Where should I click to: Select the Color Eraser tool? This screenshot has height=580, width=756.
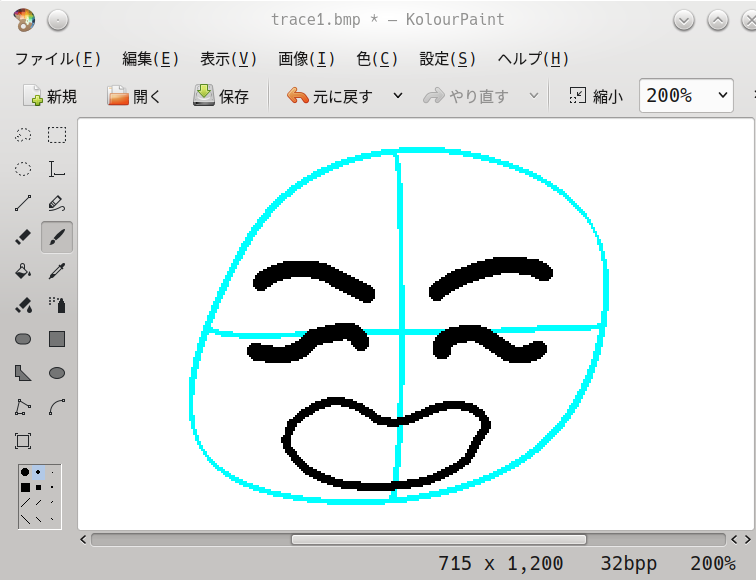point(23,305)
